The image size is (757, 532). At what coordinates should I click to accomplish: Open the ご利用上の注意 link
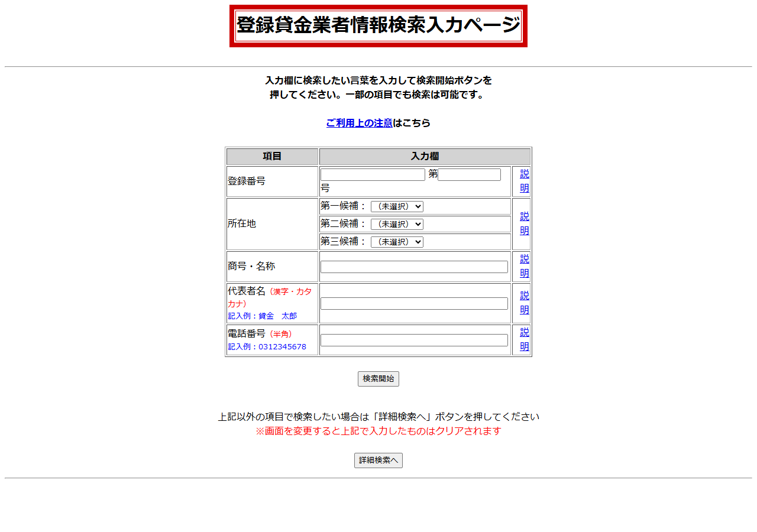(359, 123)
